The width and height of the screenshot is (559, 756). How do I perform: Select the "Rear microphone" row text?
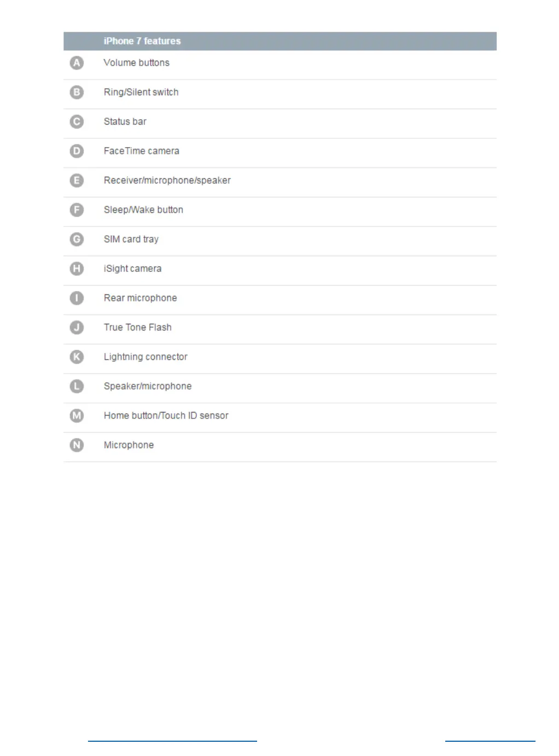coord(141,298)
